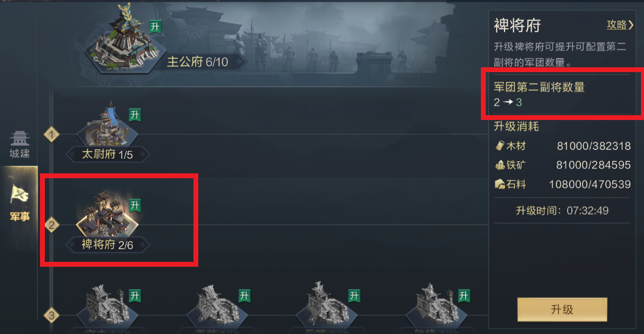Click the gold 升级 upgrade button
Viewport: 644px width, 334px height.
tap(562, 309)
